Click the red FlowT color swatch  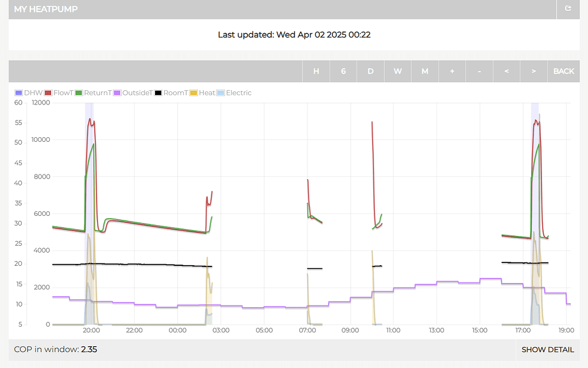47,92
